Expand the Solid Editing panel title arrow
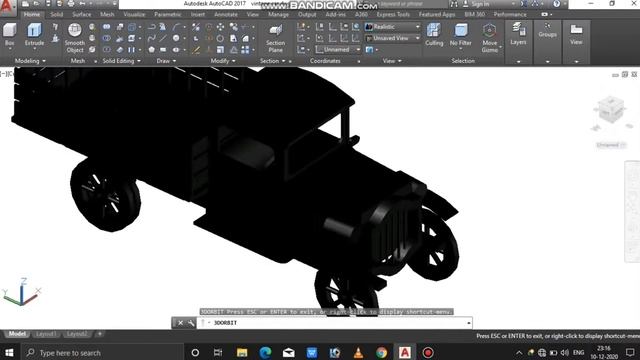The image size is (640, 360). coord(139,61)
